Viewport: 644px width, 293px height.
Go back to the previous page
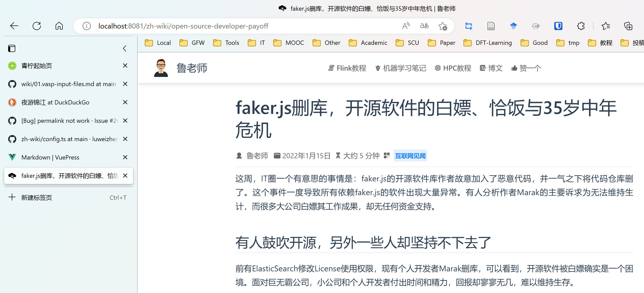coord(14,26)
